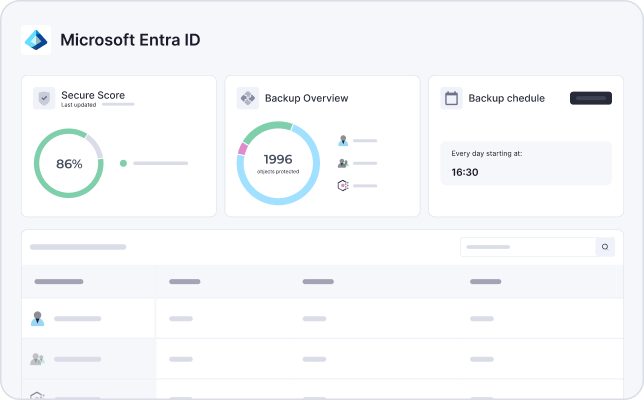The height and width of the screenshot is (400, 644).
Task: Open the Backup Overview card title
Action: [x=306, y=98]
